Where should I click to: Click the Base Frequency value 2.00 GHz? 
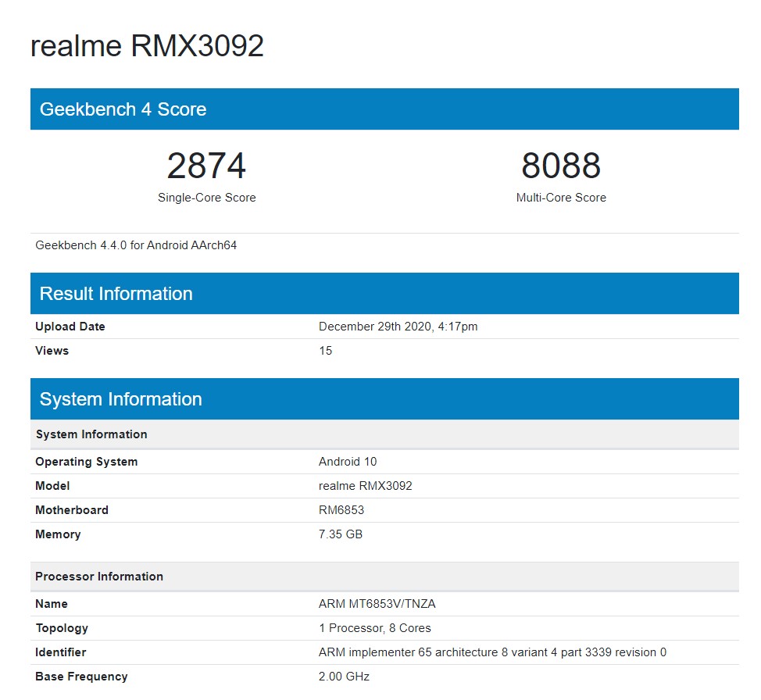point(342,676)
